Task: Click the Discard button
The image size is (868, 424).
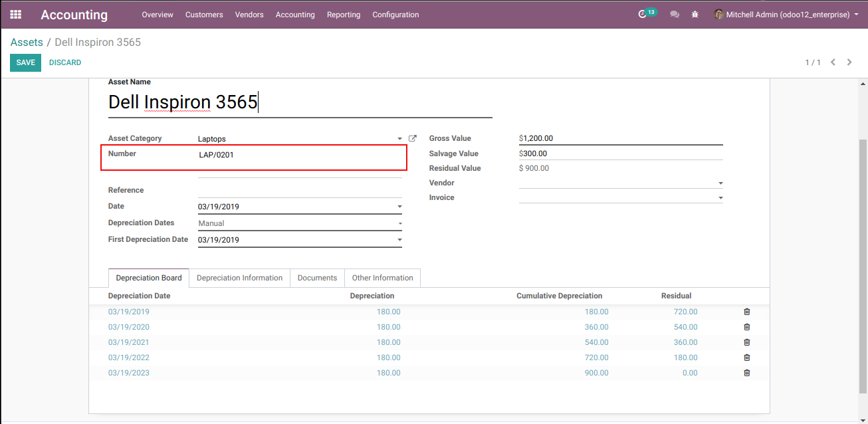Action: (x=65, y=62)
